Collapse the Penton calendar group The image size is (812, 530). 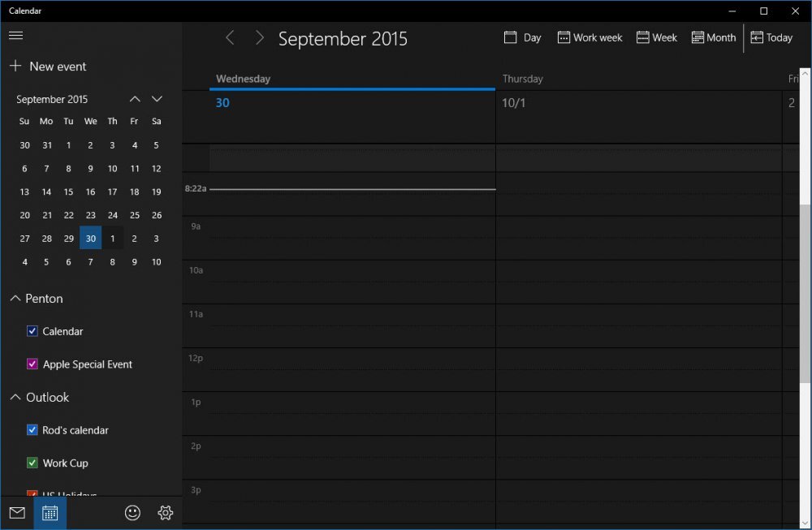click(x=14, y=298)
